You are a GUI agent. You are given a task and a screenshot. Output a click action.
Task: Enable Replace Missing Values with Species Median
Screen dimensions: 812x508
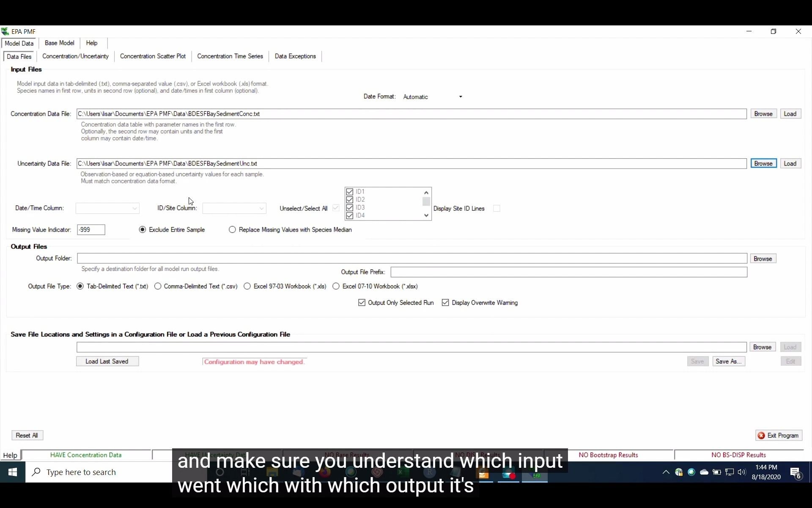(x=232, y=229)
